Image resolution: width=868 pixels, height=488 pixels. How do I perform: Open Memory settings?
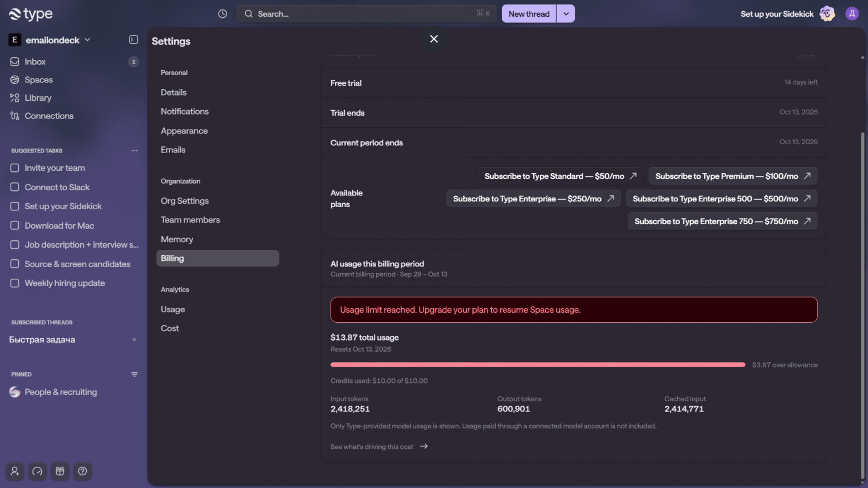[x=218, y=240]
